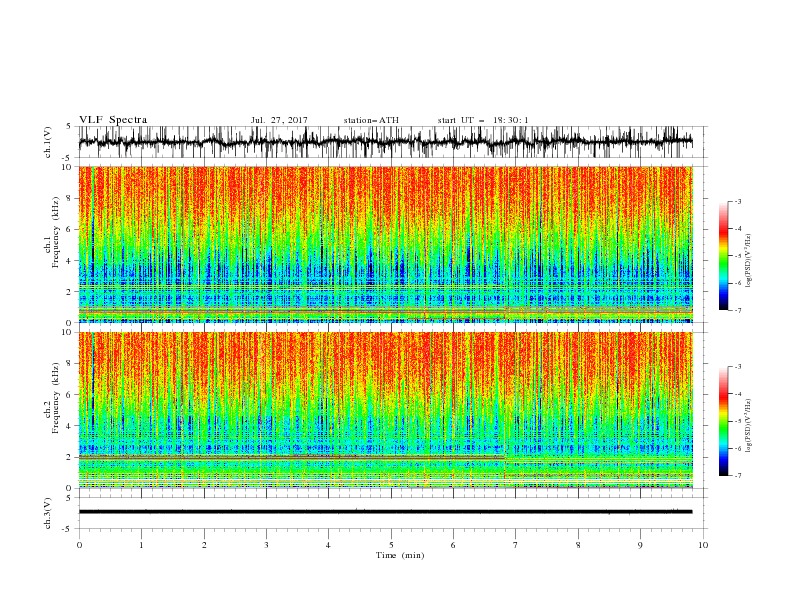Click the "8" kHz tick of ch.1 spectrogram
The height and width of the screenshot is (612, 792).
[x=70, y=198]
